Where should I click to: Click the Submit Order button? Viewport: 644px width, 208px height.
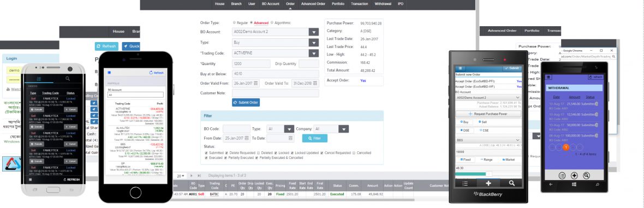pos(246,102)
